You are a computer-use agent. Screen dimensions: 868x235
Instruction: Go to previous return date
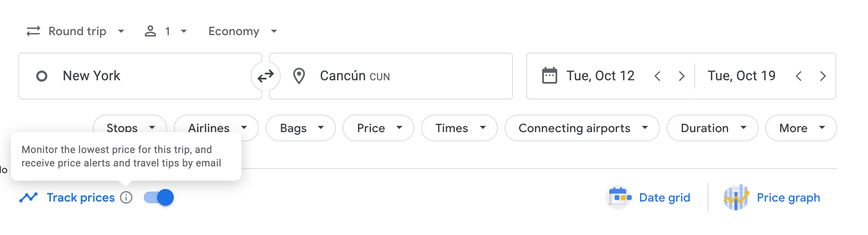coord(799,76)
